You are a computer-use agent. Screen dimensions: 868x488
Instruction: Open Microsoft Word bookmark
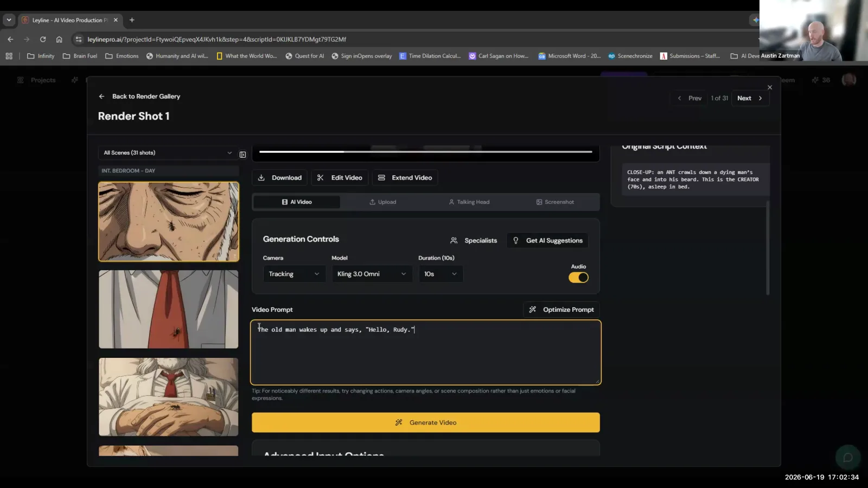point(569,56)
